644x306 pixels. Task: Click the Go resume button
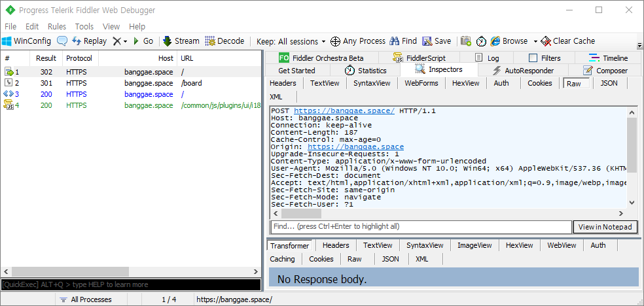(x=144, y=41)
